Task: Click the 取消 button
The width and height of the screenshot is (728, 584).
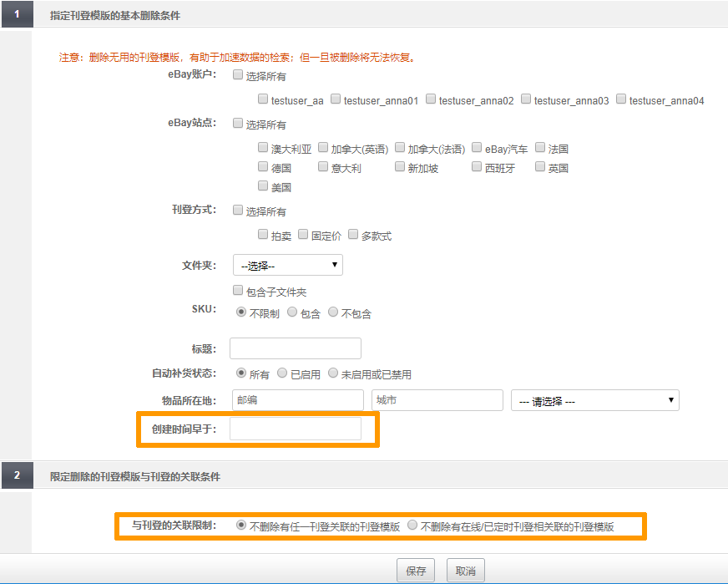Action: 465,571
